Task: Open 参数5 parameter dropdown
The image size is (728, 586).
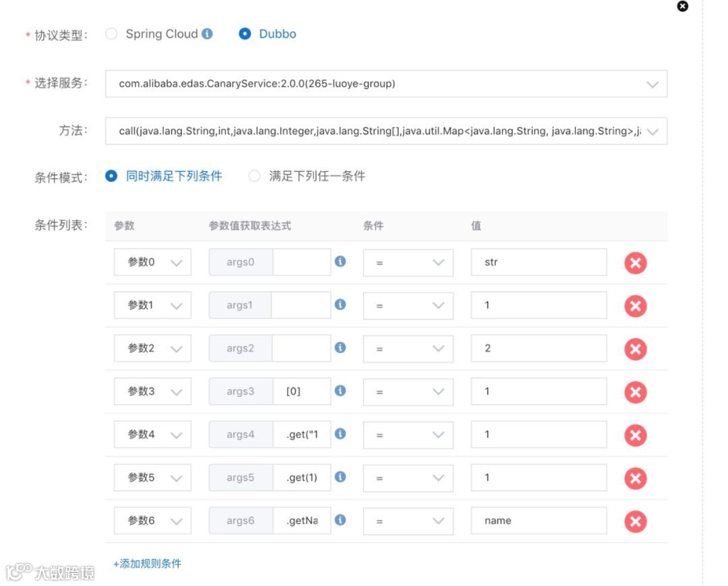Action: (153, 478)
